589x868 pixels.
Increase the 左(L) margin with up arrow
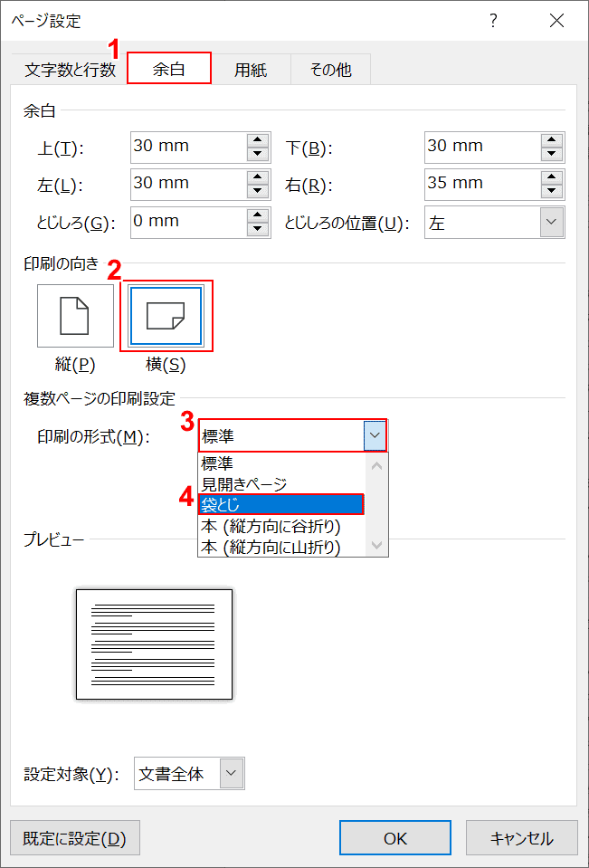[257, 177]
